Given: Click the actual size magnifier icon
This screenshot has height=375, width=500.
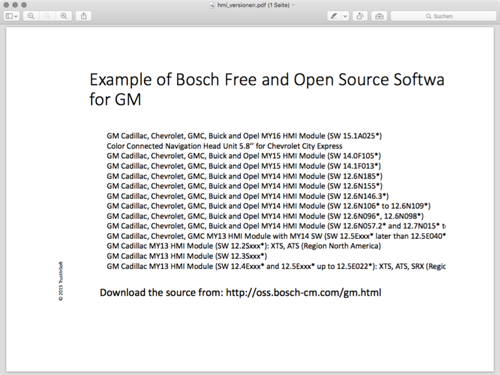Looking at the screenshot, I should (x=47, y=16).
